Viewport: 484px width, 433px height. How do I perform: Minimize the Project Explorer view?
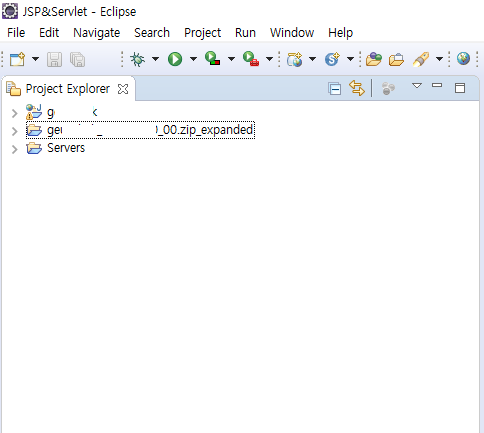click(x=437, y=85)
